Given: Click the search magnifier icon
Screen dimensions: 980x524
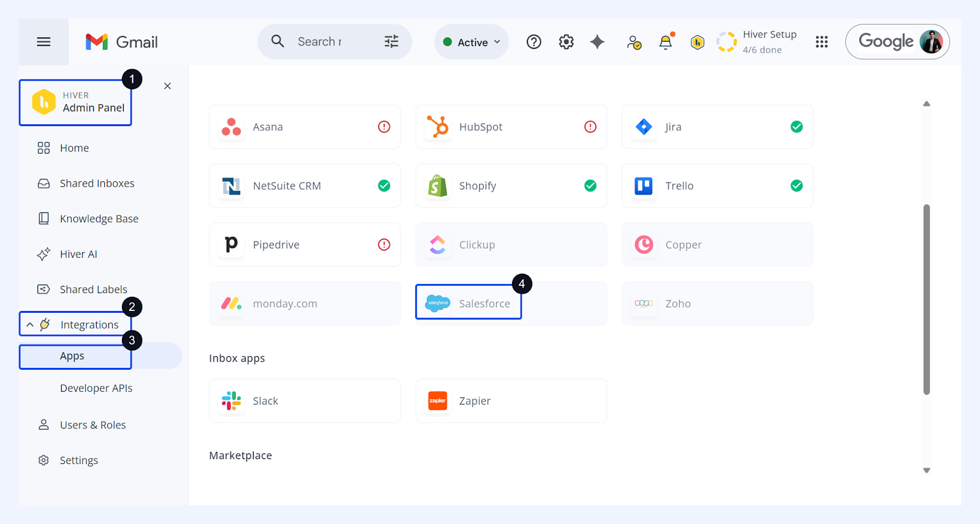Looking at the screenshot, I should click(277, 41).
